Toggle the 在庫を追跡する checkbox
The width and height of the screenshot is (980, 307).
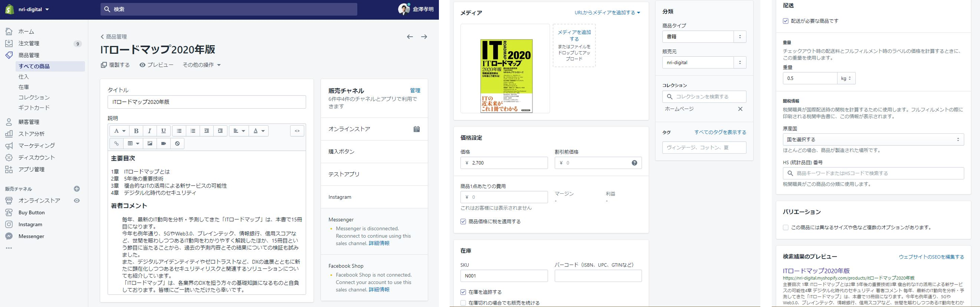pos(463,292)
